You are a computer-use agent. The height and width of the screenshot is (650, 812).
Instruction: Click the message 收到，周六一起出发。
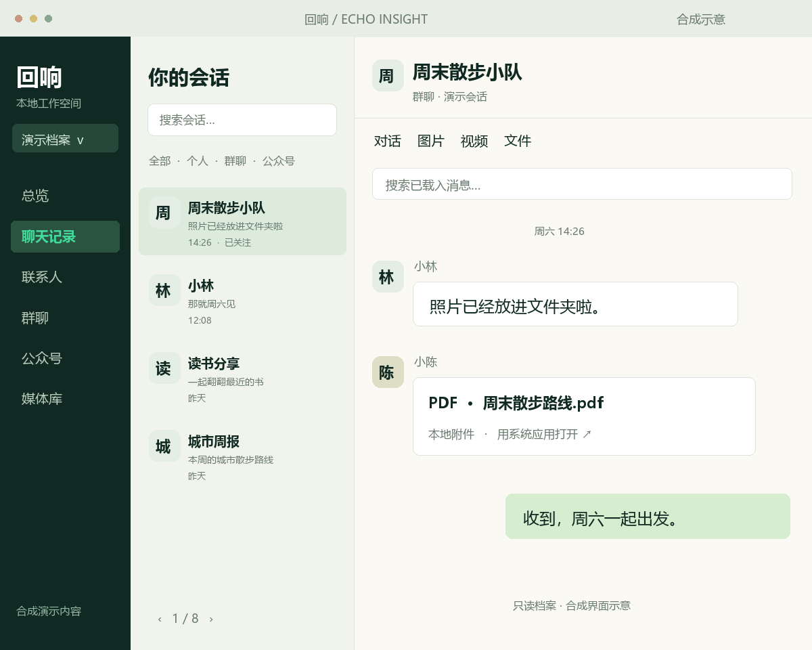[x=648, y=517]
